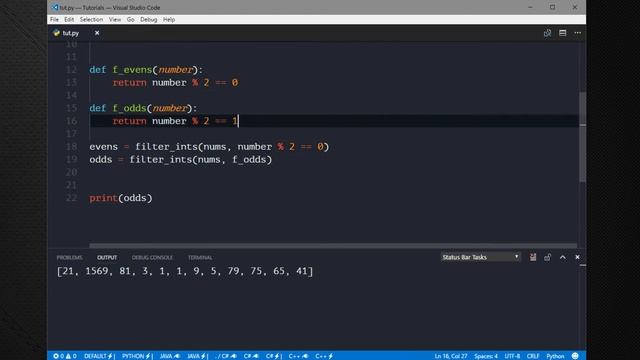Open the Status Bar Tasks output dropdown
Viewport: 640px width, 360px height.
(x=480, y=257)
